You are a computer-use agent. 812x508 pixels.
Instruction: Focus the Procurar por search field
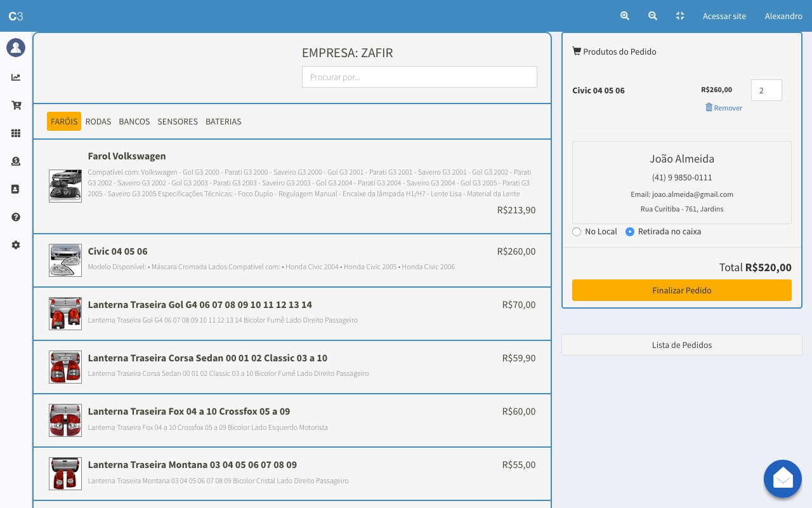pyautogui.click(x=419, y=77)
